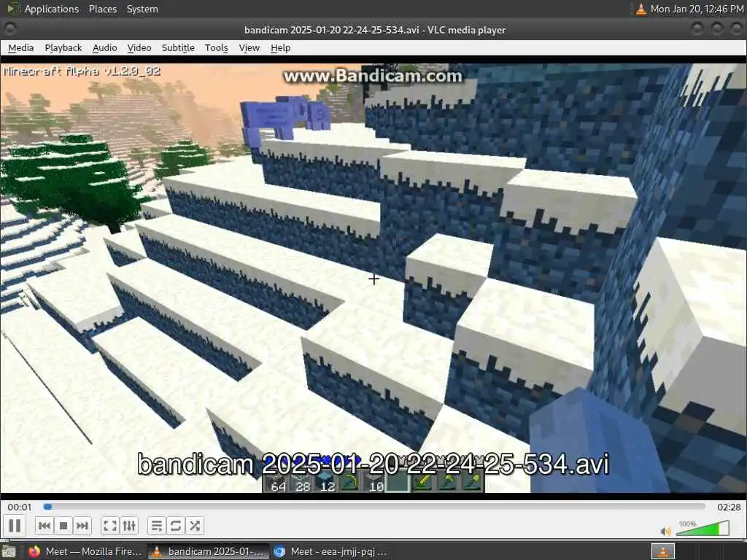This screenshot has height=560, width=747.
Task: Toggle remaining time on 02:28 label
Action: point(729,507)
